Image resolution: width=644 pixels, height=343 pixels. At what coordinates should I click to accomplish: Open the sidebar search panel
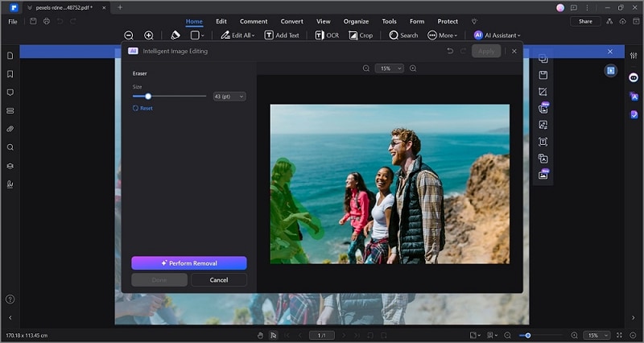pos(10,147)
